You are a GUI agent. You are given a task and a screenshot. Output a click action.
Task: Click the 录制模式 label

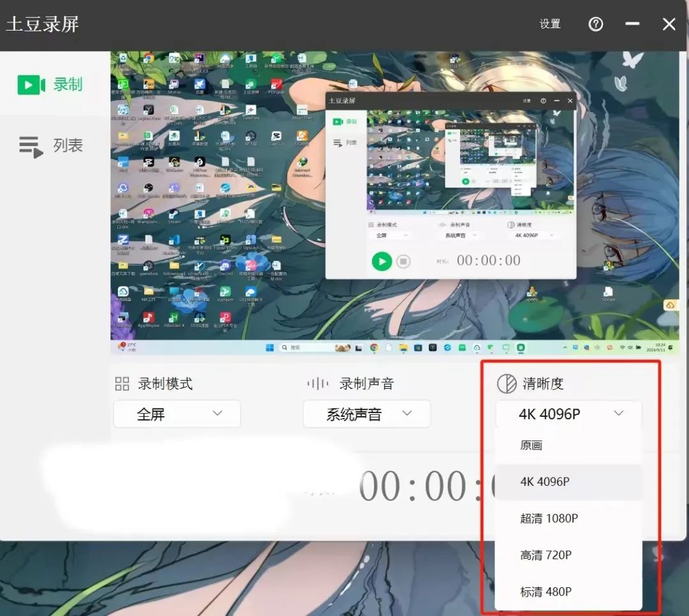pyautogui.click(x=165, y=384)
